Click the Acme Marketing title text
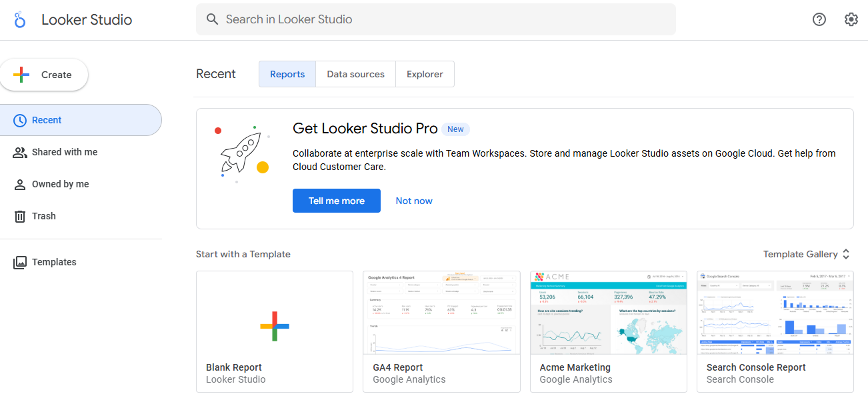868x414 pixels. point(575,367)
